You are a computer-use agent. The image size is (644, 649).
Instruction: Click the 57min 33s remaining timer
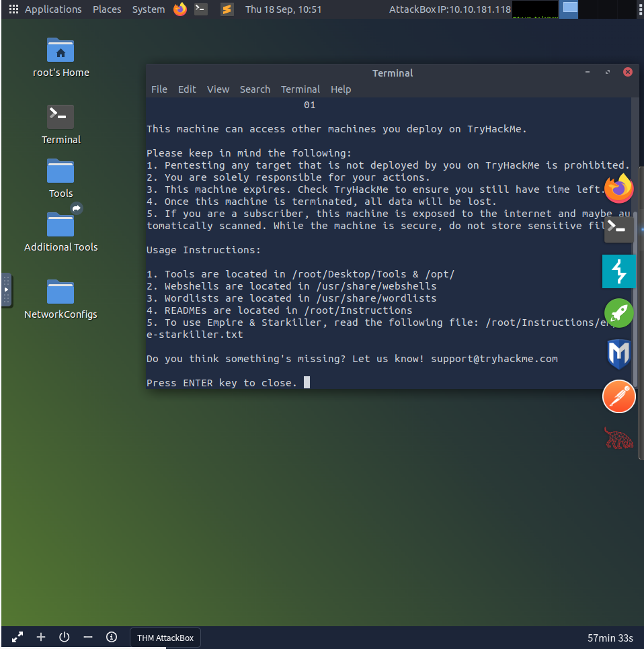tap(610, 638)
